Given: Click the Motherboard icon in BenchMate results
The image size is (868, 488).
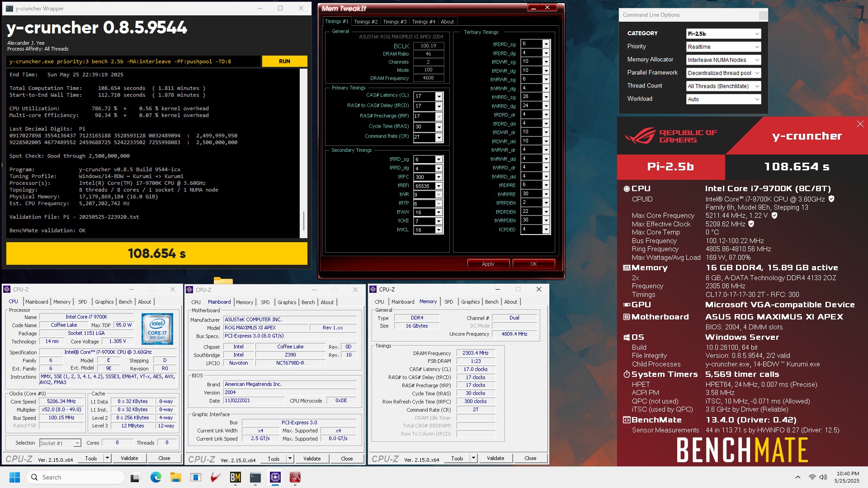Looking at the screenshot, I should (x=627, y=317).
